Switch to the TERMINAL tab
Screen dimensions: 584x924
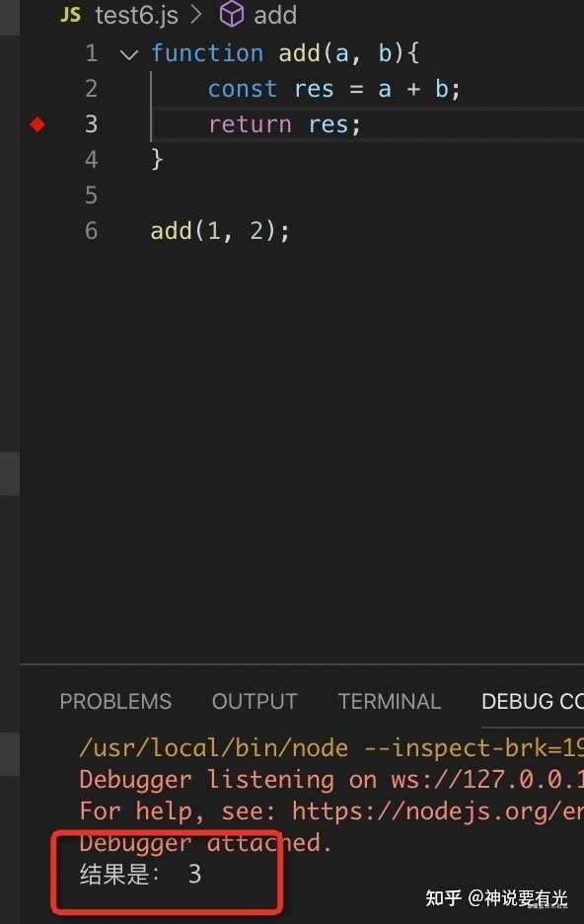coord(390,701)
